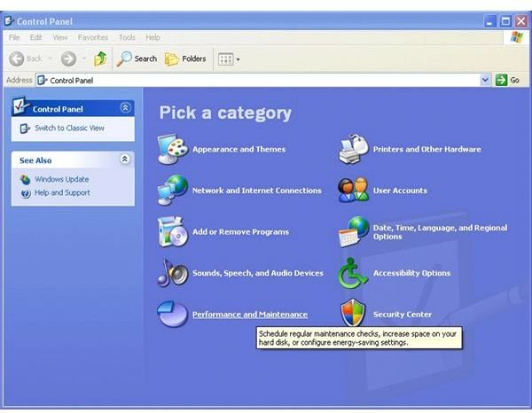The width and height of the screenshot is (532, 413).
Task: Minimize the Control Panel window
Action: click(489, 21)
